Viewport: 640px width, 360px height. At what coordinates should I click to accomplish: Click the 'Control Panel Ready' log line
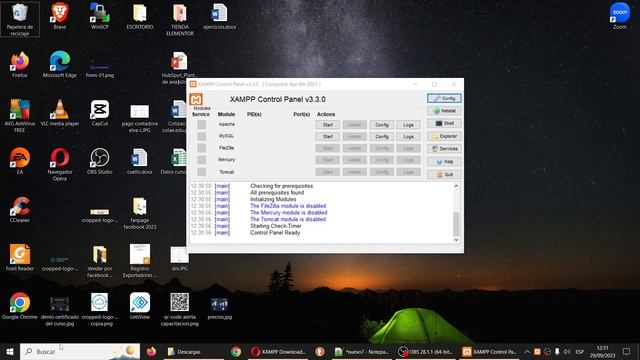[275, 233]
